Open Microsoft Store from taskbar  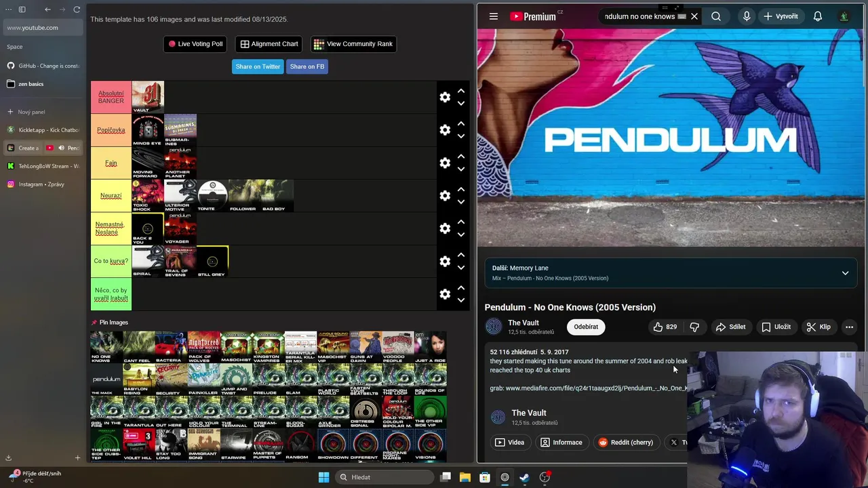click(485, 477)
